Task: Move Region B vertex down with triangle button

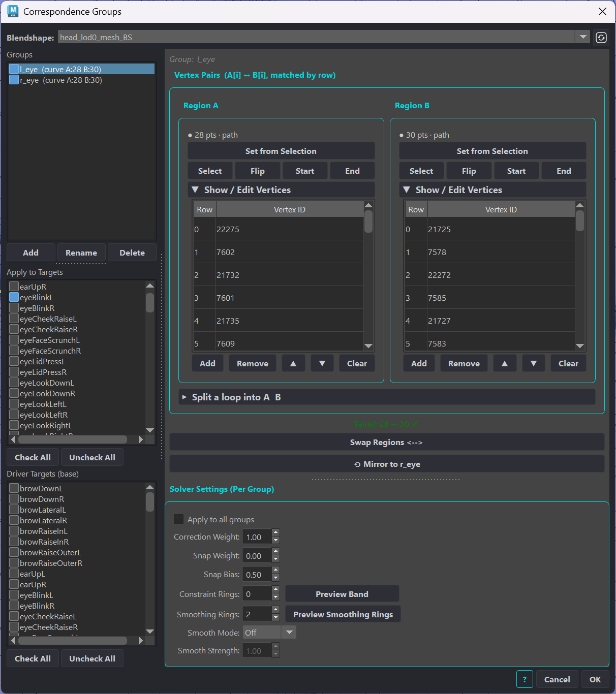Action: point(534,364)
